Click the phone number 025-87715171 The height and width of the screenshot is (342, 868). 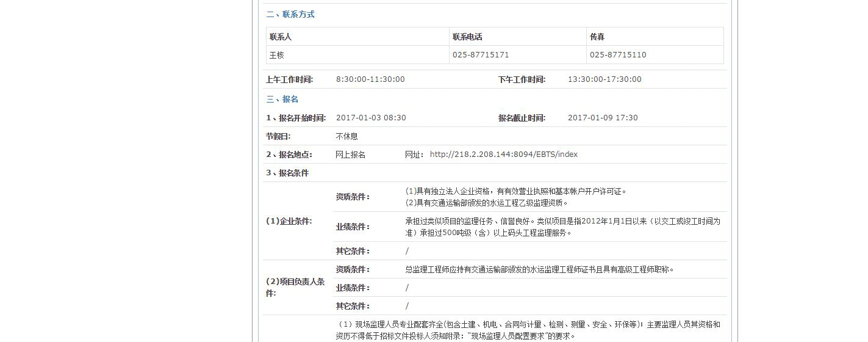(x=481, y=55)
